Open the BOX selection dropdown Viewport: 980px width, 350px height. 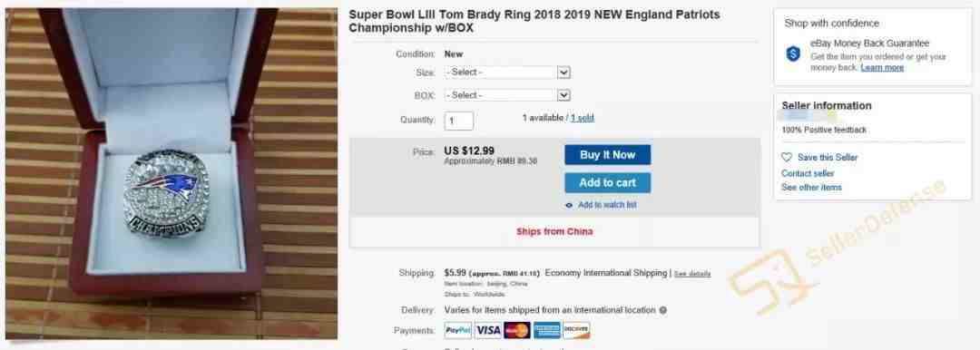click(x=507, y=95)
